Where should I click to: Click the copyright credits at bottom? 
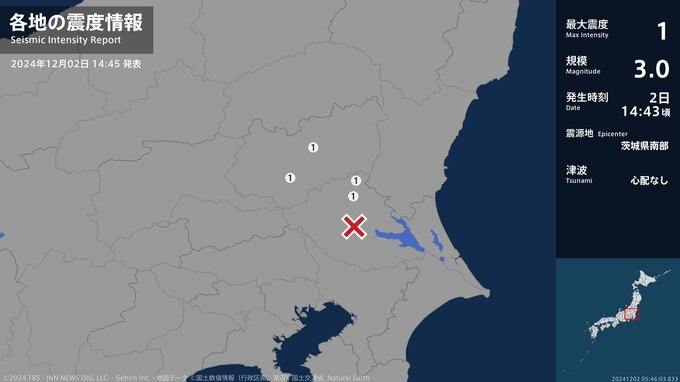[186, 378]
